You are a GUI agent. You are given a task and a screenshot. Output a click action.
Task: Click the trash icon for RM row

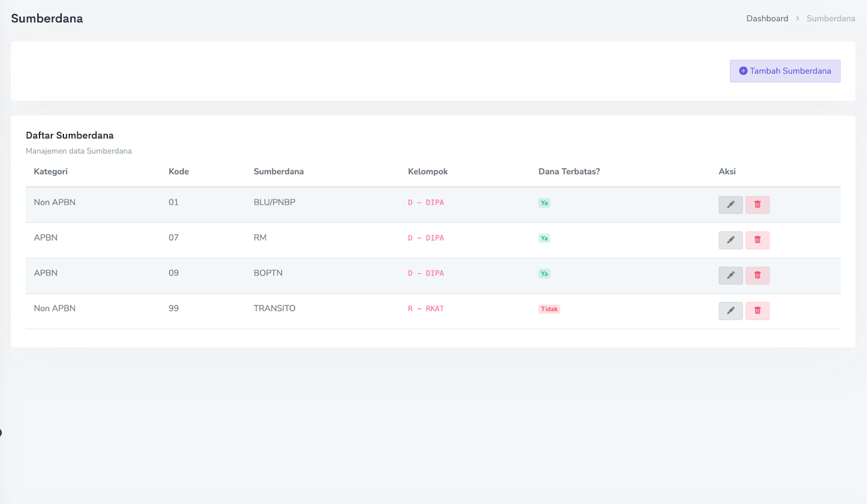click(758, 240)
